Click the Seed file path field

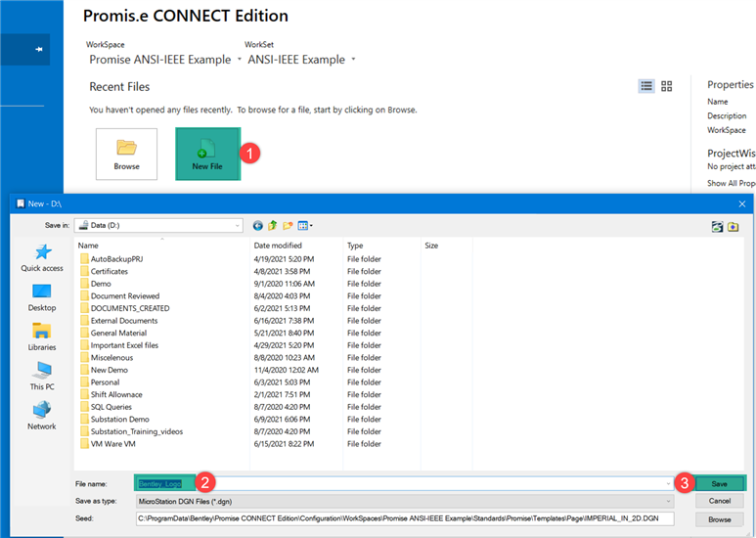(405, 518)
